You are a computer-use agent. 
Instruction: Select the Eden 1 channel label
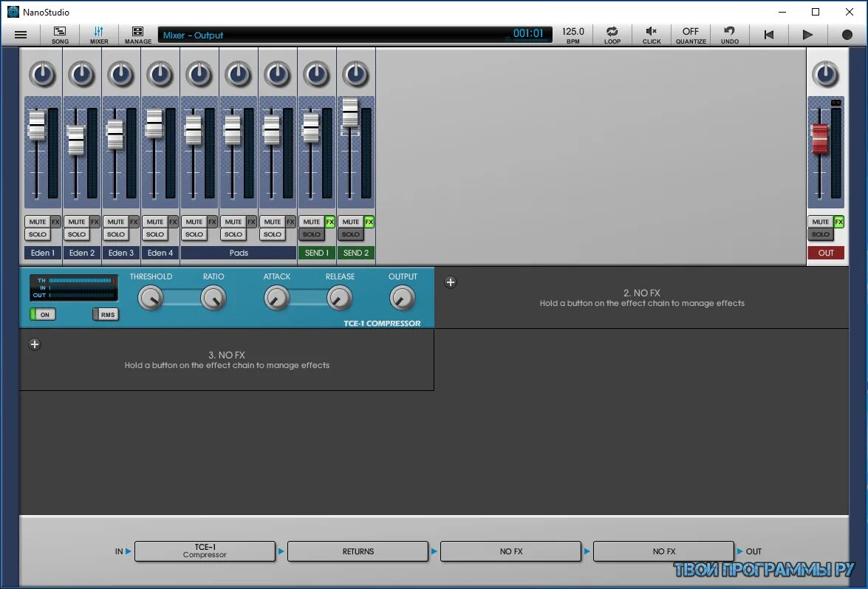(x=43, y=253)
